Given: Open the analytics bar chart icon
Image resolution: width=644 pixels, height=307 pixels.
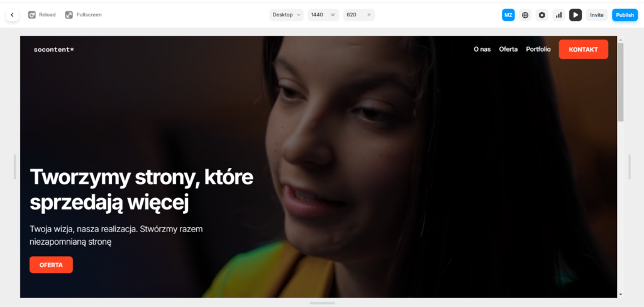Looking at the screenshot, I should [x=558, y=15].
